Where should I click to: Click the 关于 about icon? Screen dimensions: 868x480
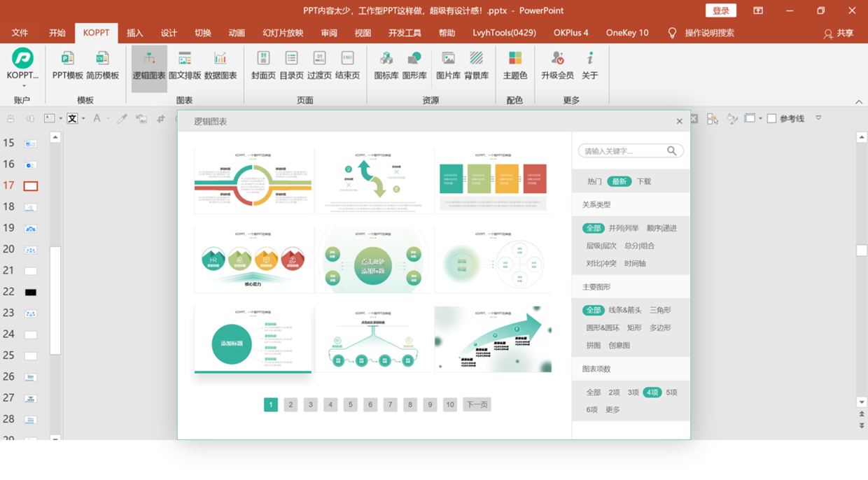point(590,58)
